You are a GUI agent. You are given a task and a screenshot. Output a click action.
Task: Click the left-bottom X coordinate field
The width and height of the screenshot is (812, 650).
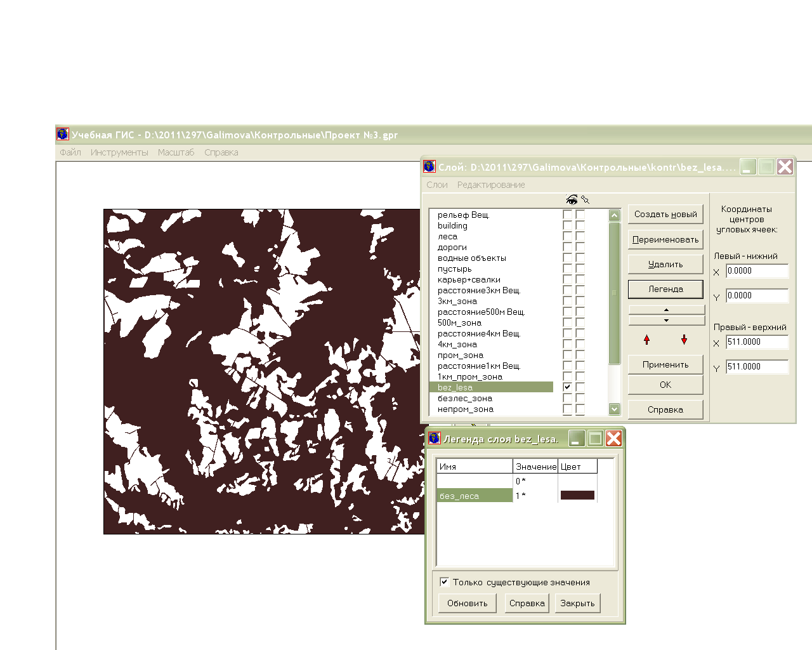(757, 271)
